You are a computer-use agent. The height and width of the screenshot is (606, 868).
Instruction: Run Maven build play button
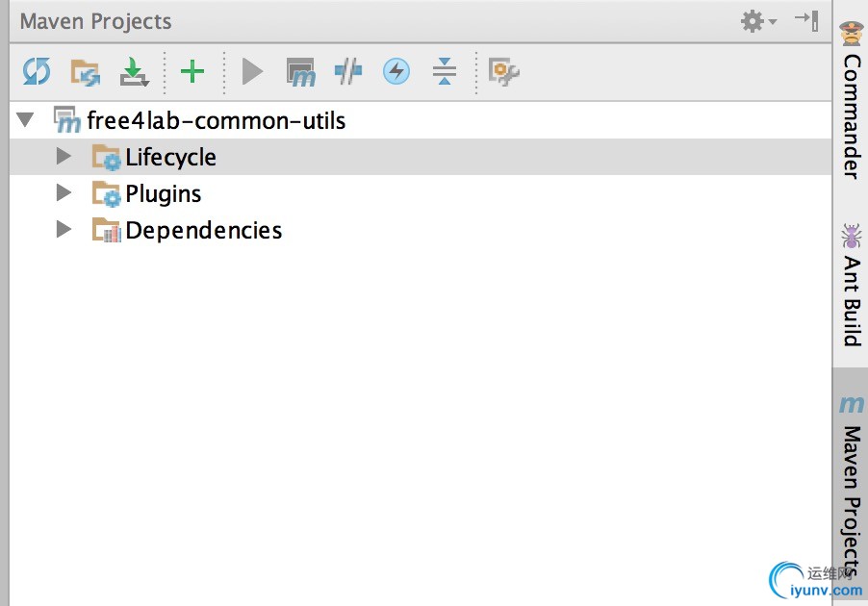point(252,71)
